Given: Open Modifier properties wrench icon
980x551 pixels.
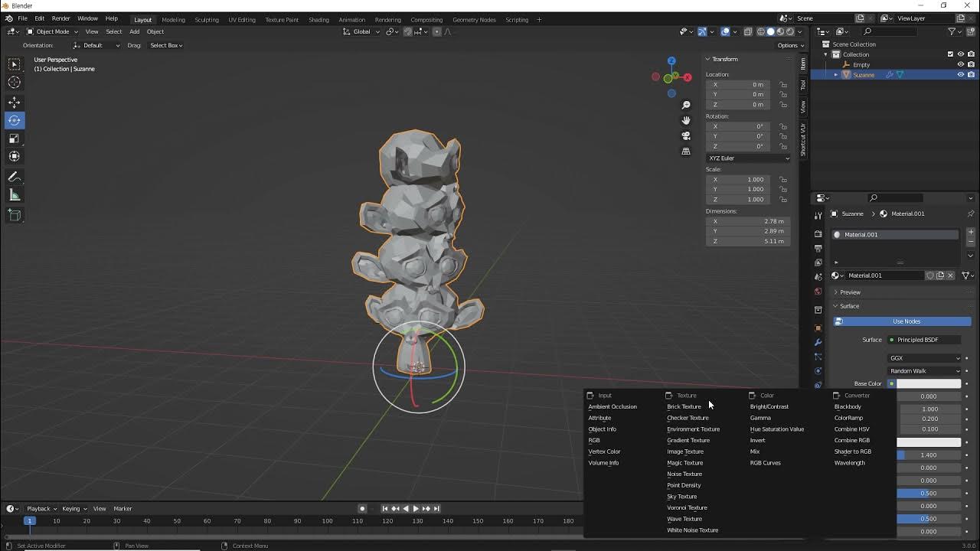Looking at the screenshot, I should [x=818, y=342].
